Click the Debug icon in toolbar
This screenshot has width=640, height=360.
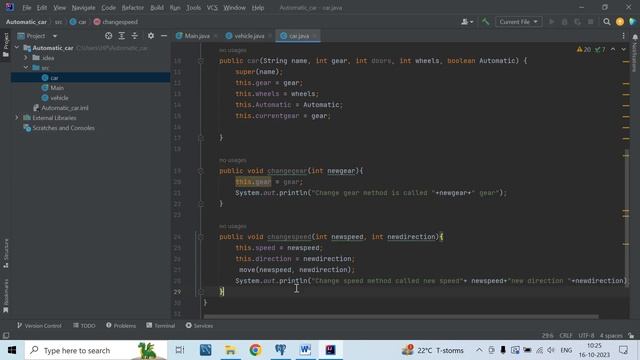click(564, 22)
